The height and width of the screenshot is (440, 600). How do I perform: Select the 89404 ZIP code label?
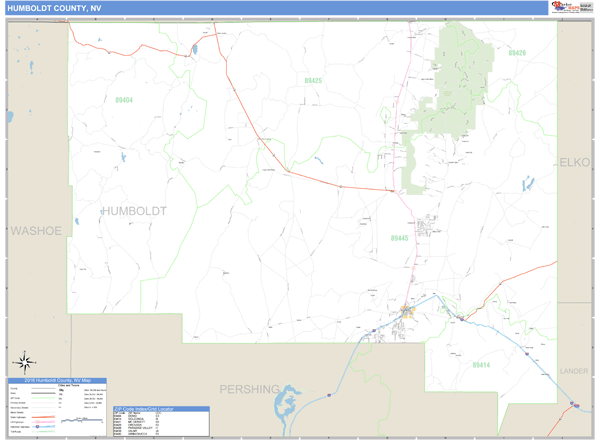tap(124, 100)
